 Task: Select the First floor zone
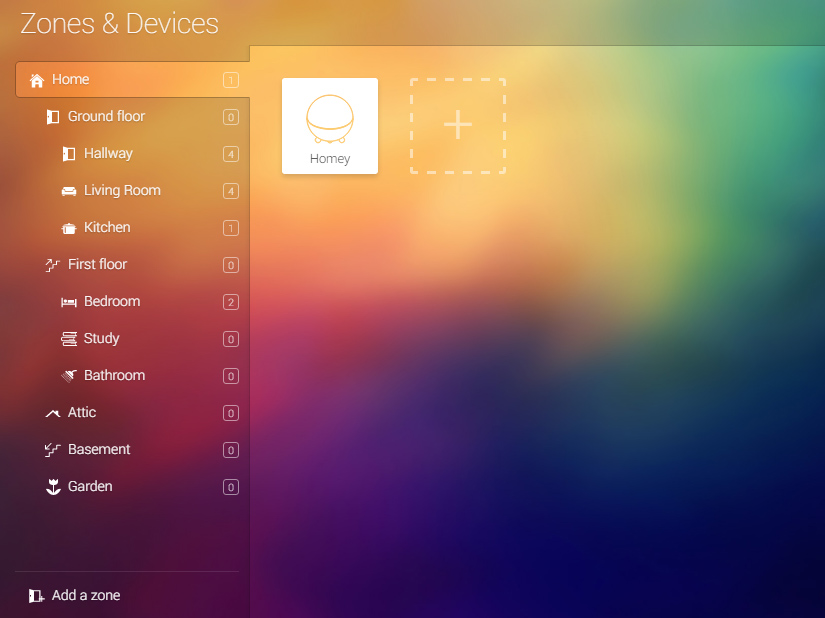[133, 265]
